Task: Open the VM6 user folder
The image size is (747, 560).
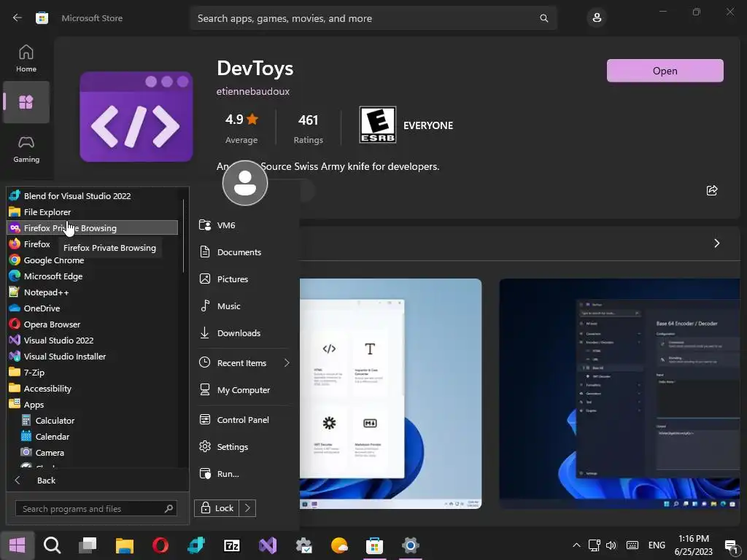Action: [243, 225]
